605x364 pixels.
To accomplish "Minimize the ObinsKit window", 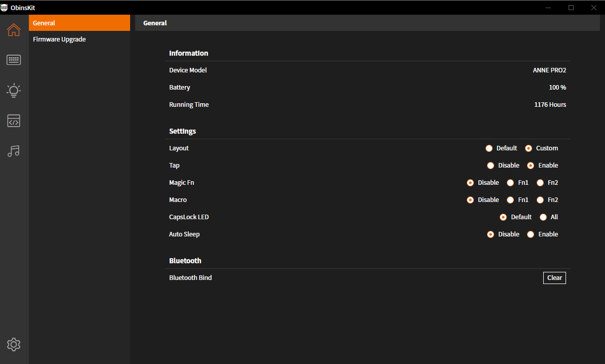I will (548, 7).
